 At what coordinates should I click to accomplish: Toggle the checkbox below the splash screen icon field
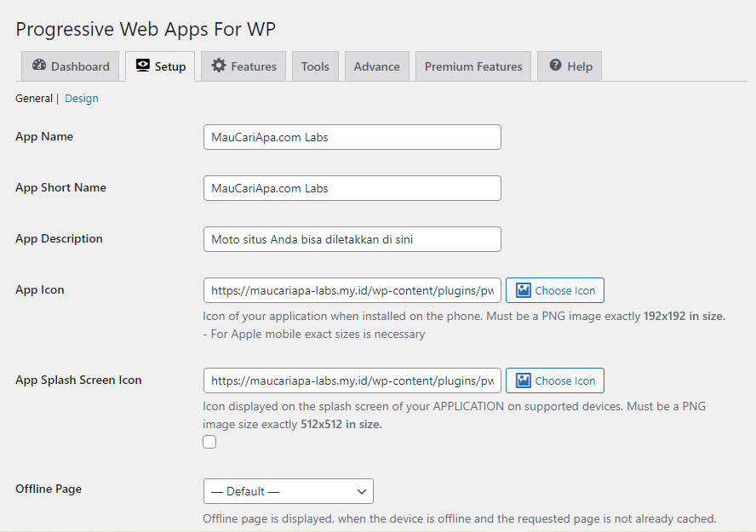(x=209, y=441)
